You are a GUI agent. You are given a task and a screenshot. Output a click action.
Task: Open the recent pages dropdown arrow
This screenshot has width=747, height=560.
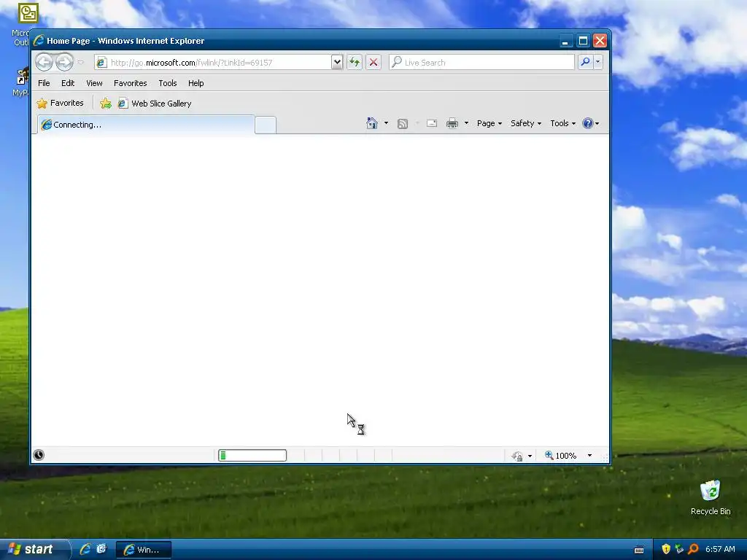80,62
